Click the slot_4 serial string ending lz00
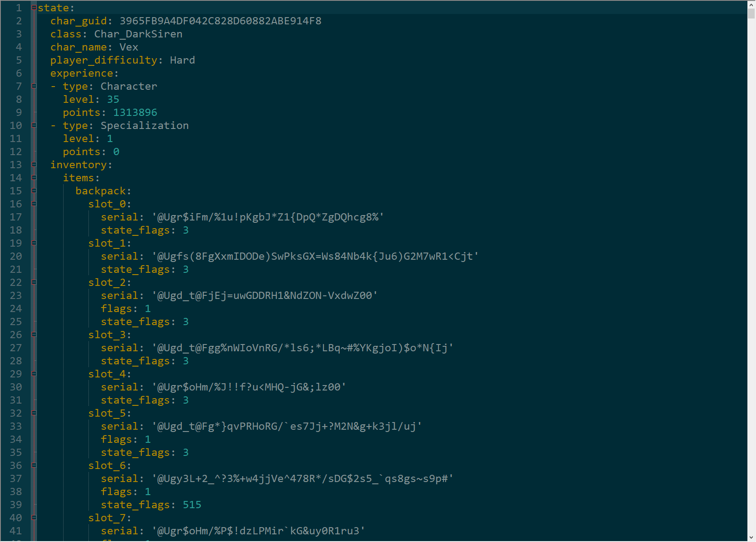The height and width of the screenshot is (542, 756). 249,387
